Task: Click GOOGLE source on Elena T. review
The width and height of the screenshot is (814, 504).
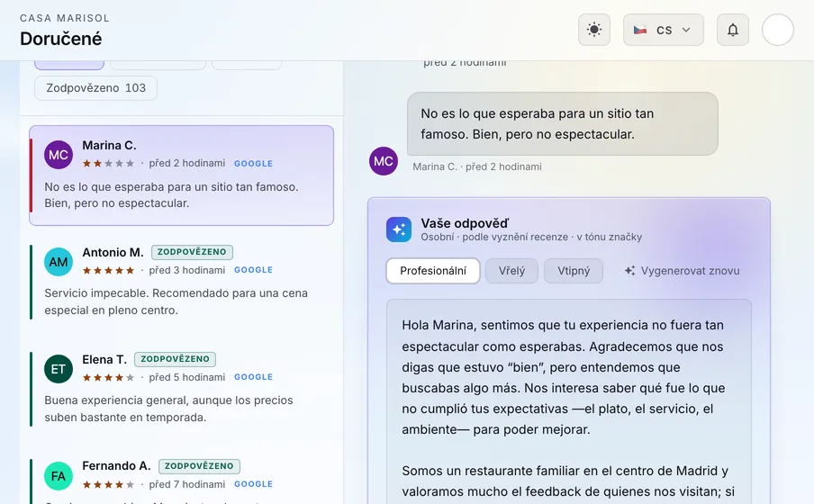Action: click(x=253, y=377)
